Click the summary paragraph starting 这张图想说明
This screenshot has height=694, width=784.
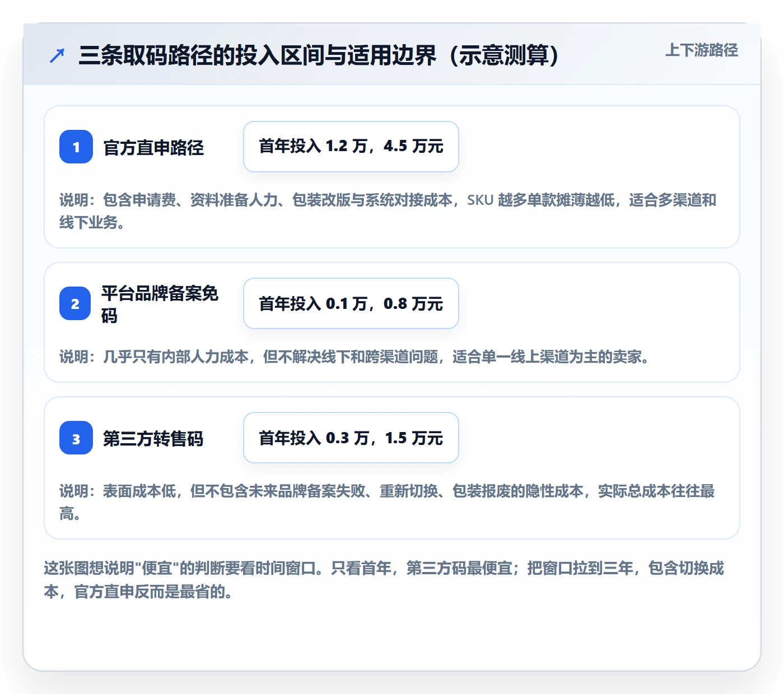click(384, 580)
